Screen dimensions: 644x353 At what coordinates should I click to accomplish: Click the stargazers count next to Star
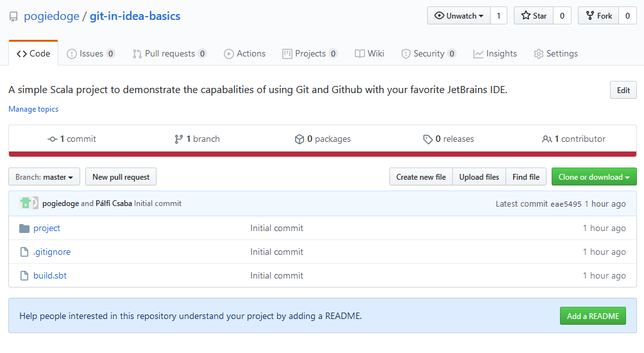[x=562, y=15]
